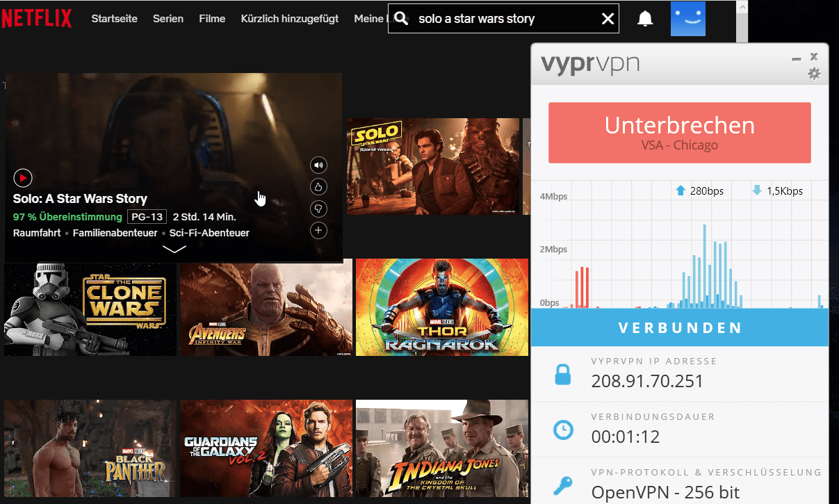Click the Sci-Fi-Abenteuer genre tag
The image size is (839, 504).
[210, 233]
